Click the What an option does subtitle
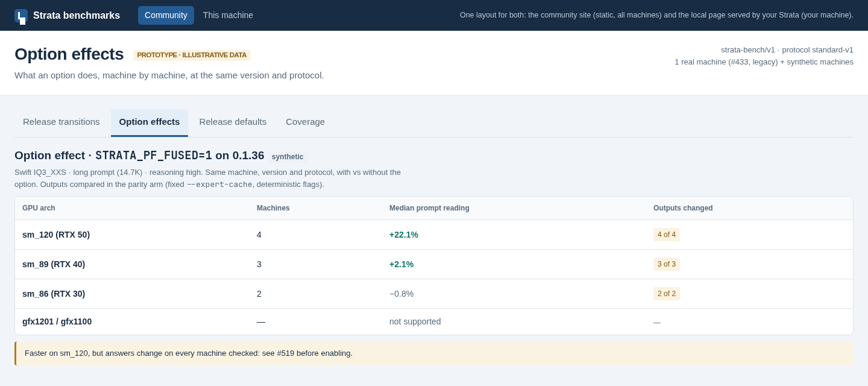The height and width of the screenshot is (386, 868). tap(169, 75)
